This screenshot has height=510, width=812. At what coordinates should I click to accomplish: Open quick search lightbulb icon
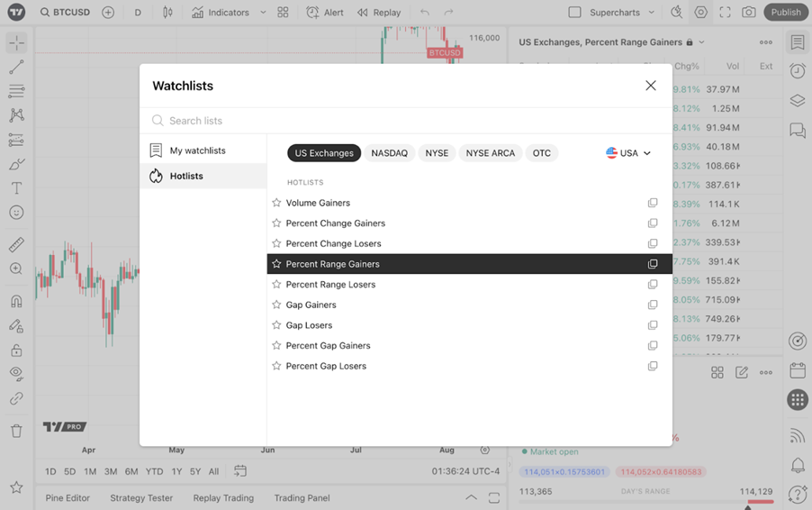(676, 13)
